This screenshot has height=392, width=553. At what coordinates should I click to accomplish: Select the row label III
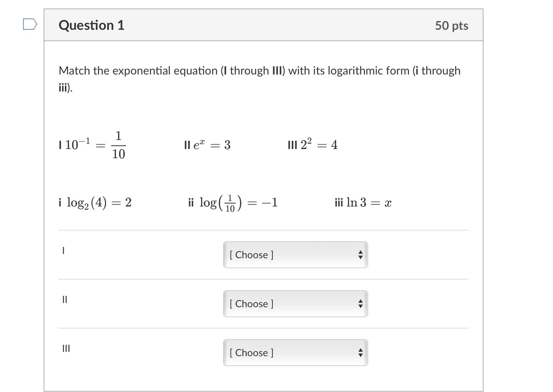coord(66,349)
